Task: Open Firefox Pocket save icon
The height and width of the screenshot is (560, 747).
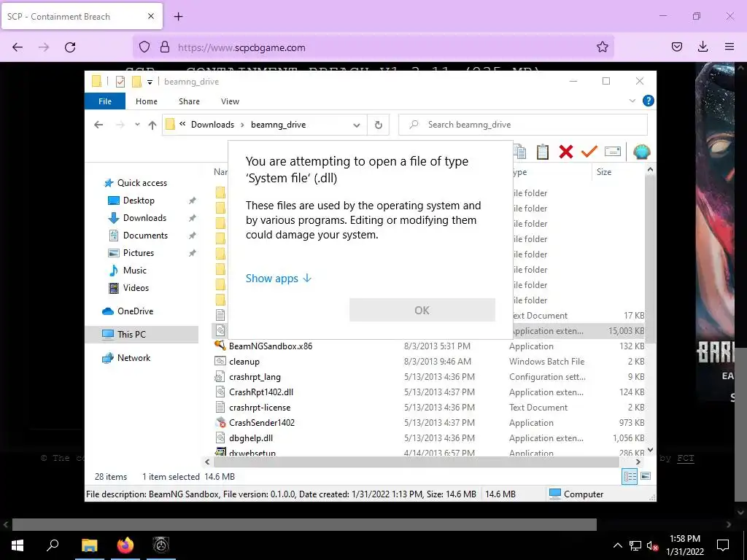Action: pos(677,47)
